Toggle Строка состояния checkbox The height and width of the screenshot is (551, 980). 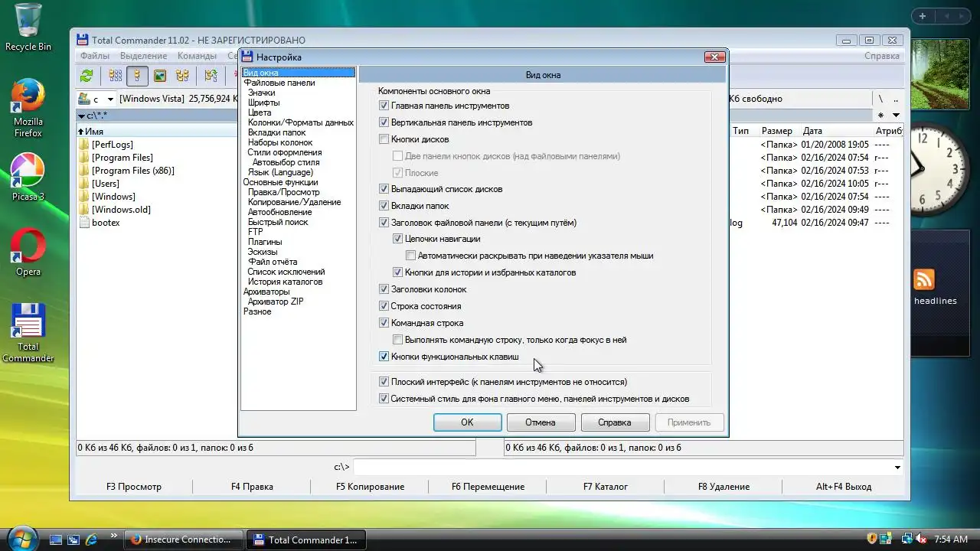(x=384, y=306)
